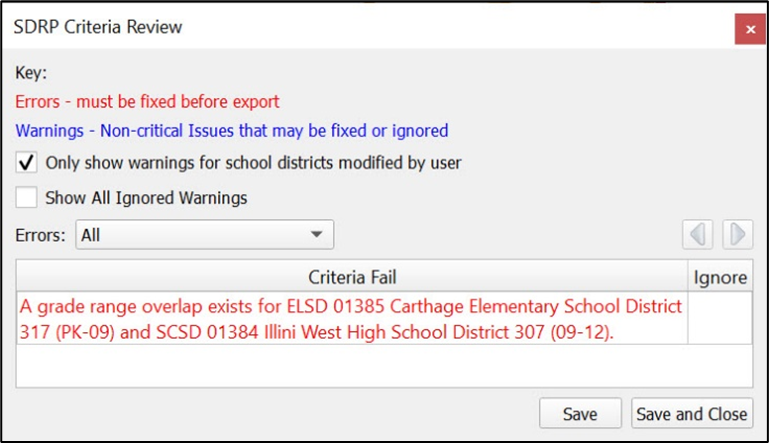Image resolution: width=769 pixels, height=443 pixels.
Task: Click the red 'Errors - must be fixed' key text
Action: [x=147, y=101]
